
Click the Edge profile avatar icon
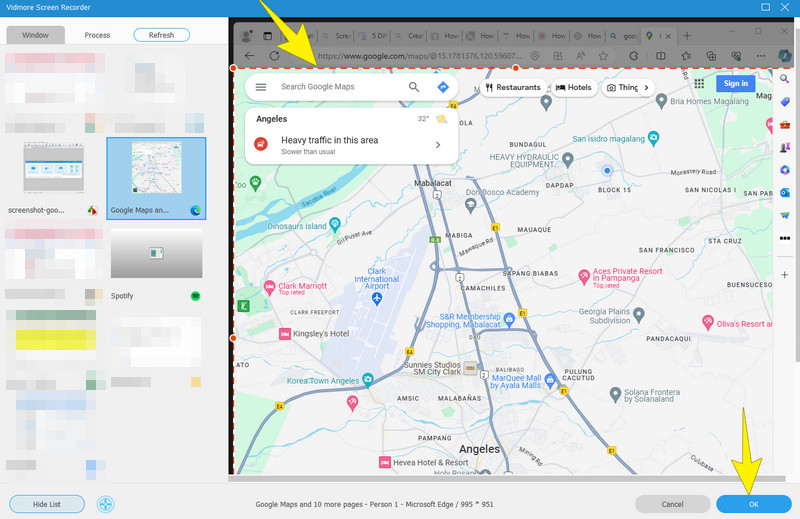point(246,36)
